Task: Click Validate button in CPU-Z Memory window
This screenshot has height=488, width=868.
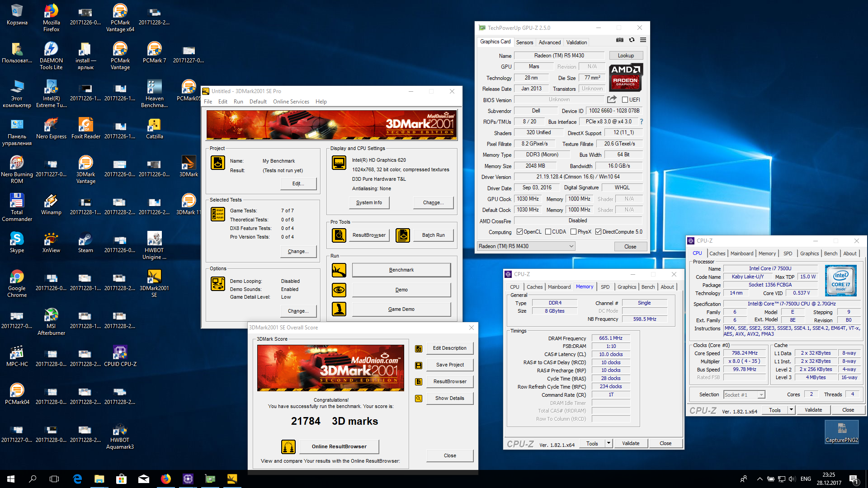Action: click(631, 443)
